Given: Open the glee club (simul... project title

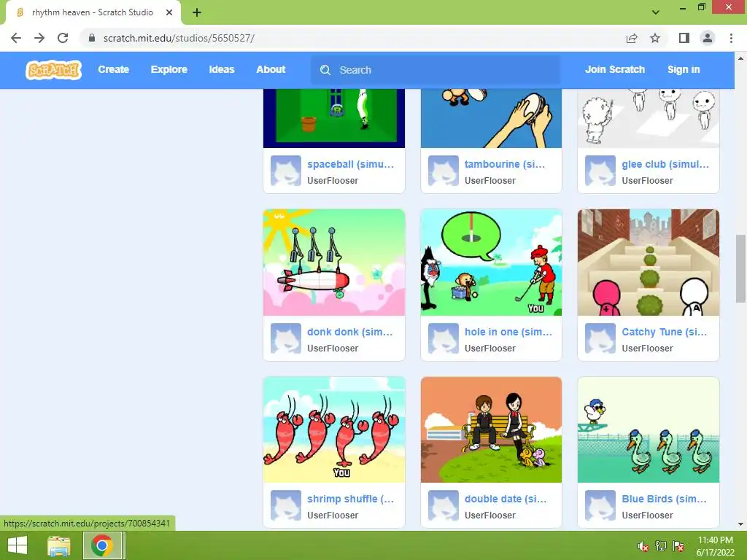Looking at the screenshot, I should click(x=665, y=164).
